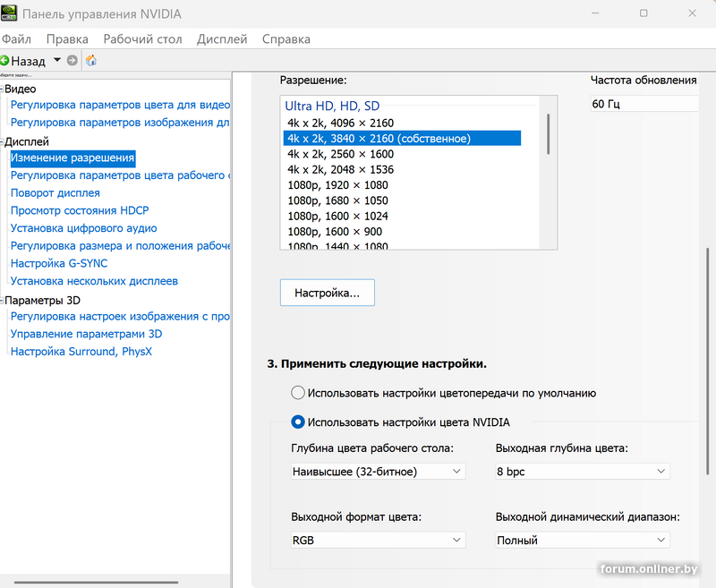Screen dimensions: 716x588
Task: Open Настройка G-SYNC page link
Action: click(x=58, y=263)
